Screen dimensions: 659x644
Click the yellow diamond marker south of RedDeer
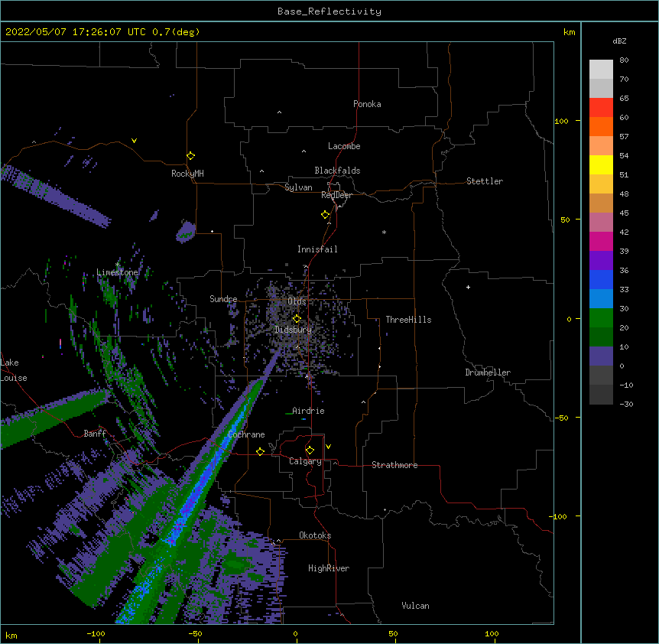pyautogui.click(x=326, y=215)
